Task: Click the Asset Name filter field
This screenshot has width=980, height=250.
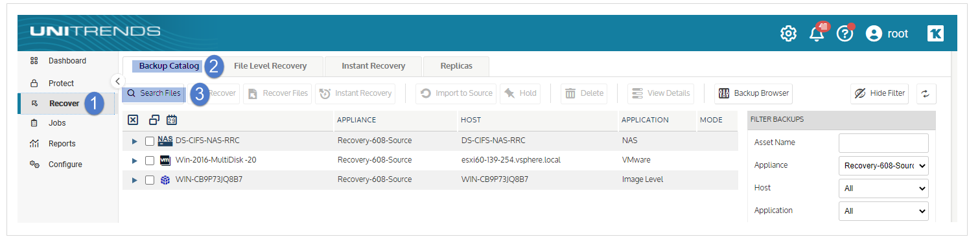Action: coord(883,143)
